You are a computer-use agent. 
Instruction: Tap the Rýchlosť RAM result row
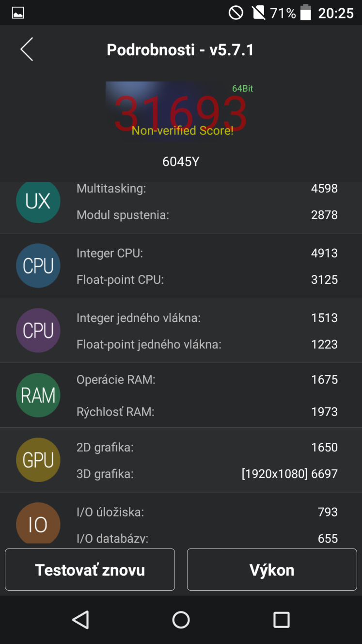[207, 412]
